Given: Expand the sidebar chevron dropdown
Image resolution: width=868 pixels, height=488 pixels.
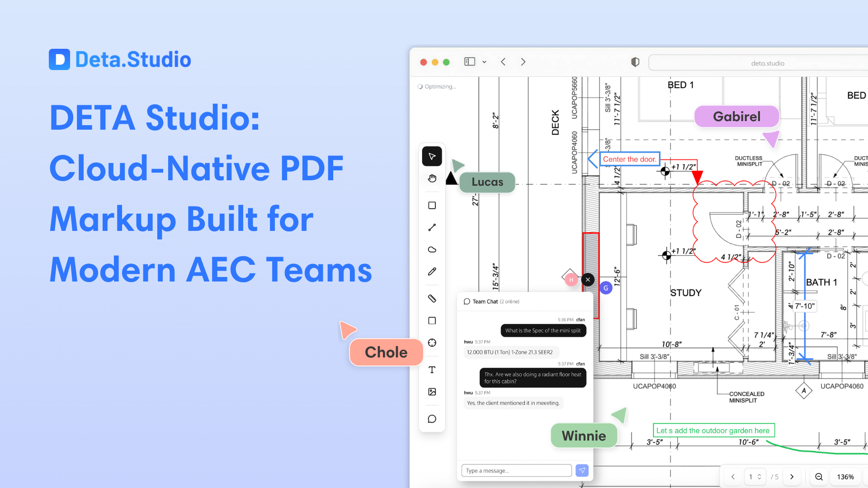Looking at the screenshot, I should pyautogui.click(x=485, y=62).
